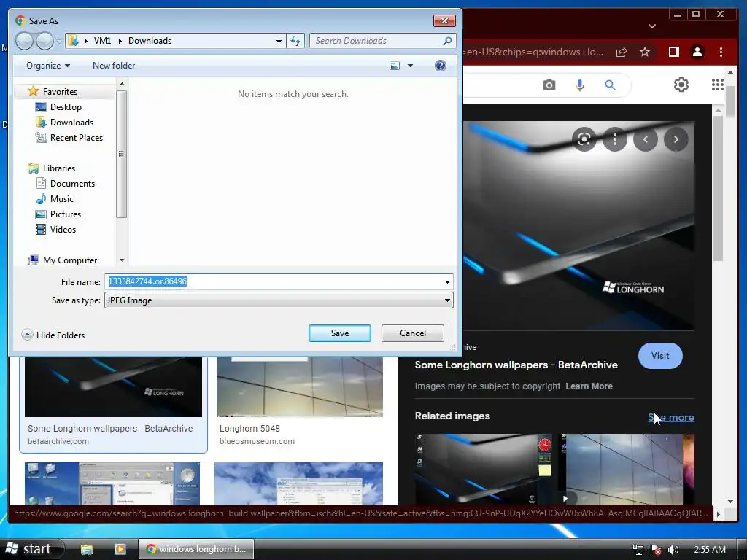
Task: Click the Chrome tab search chevron
Action: tap(652, 26)
